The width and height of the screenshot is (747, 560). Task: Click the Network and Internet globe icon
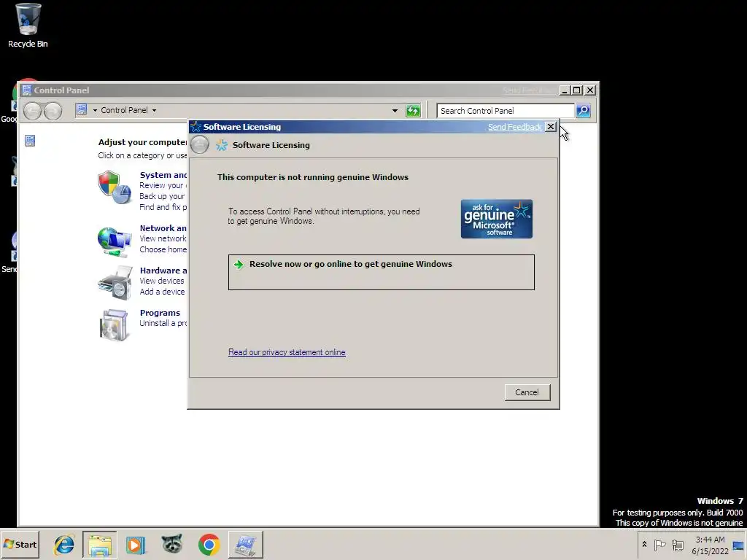(x=115, y=242)
